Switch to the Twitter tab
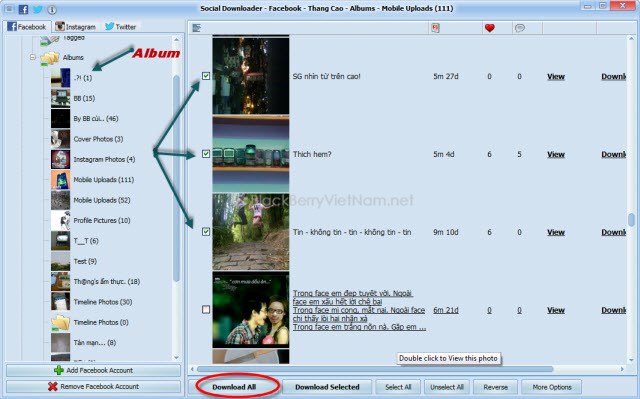640x399 pixels. (x=121, y=27)
